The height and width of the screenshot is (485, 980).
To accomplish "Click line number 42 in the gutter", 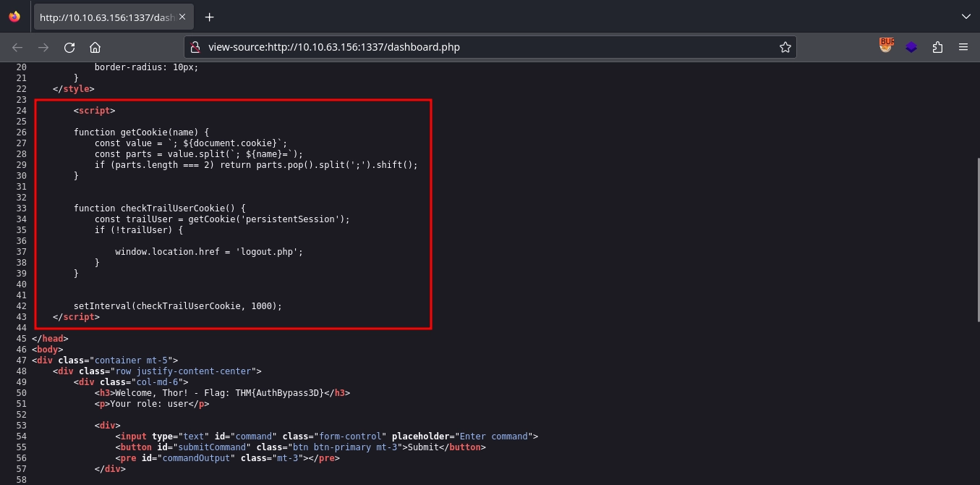I will 21,306.
